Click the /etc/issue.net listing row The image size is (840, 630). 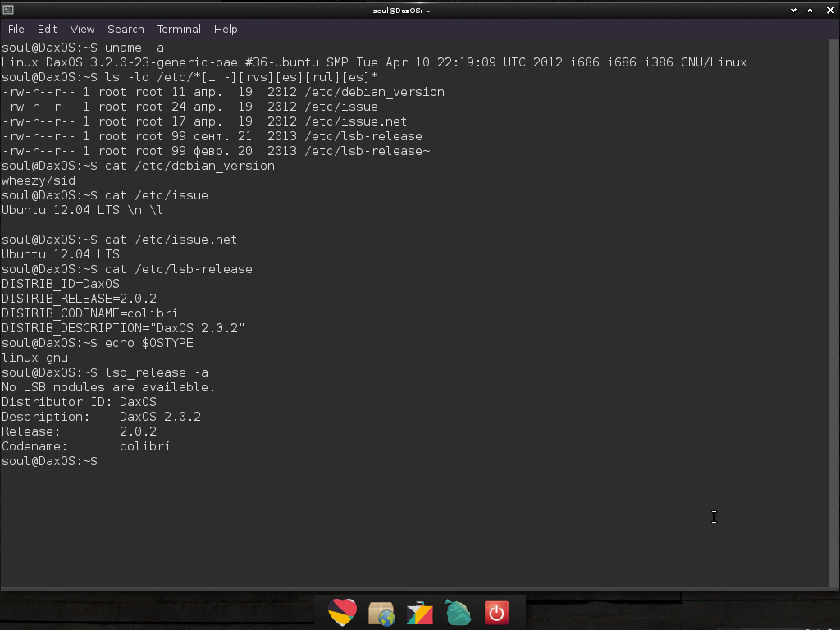coord(204,121)
